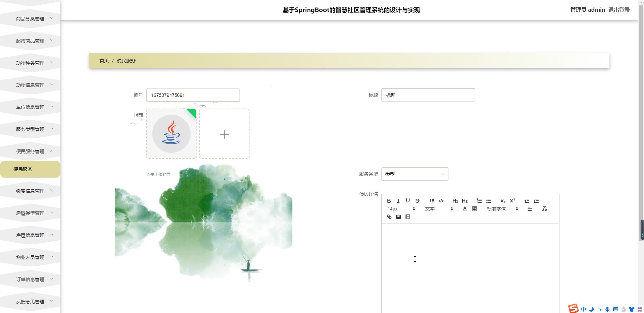Go to 首页 via breadcrumb
The image size is (644, 313).
coord(104,61)
